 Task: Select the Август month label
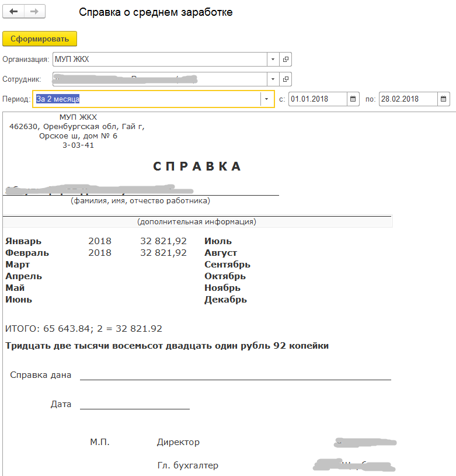pos(221,252)
